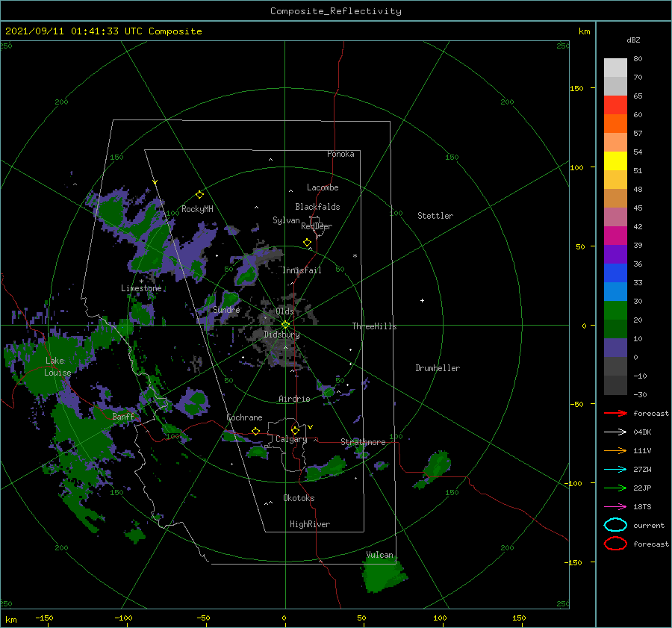Screen dimensions: 672x628
Task: Click the RedDeer city label
Action: (x=317, y=226)
